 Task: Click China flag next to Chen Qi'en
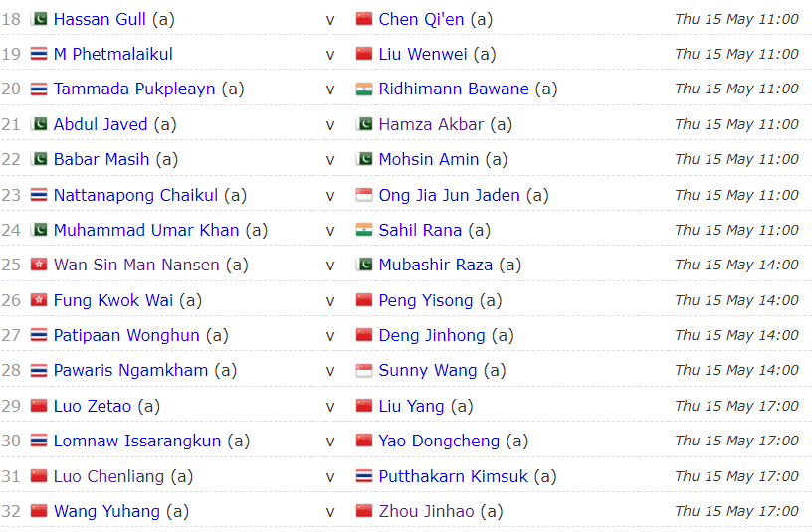pyautogui.click(x=364, y=19)
